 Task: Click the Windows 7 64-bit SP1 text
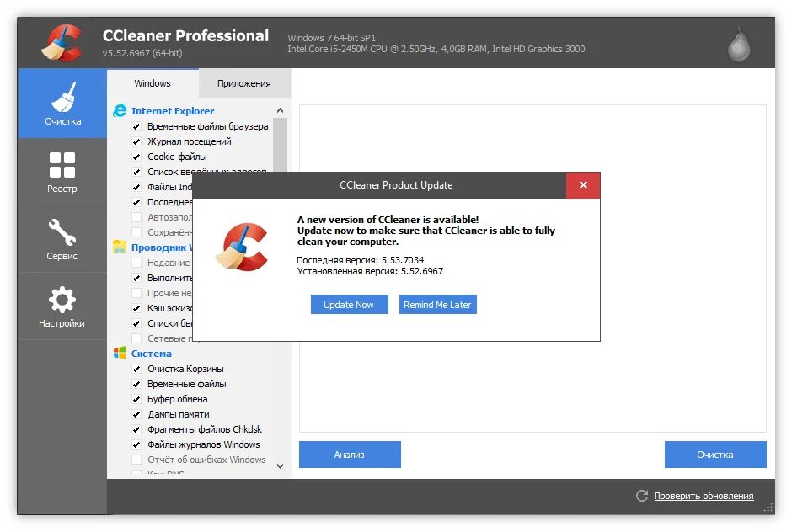(331, 38)
